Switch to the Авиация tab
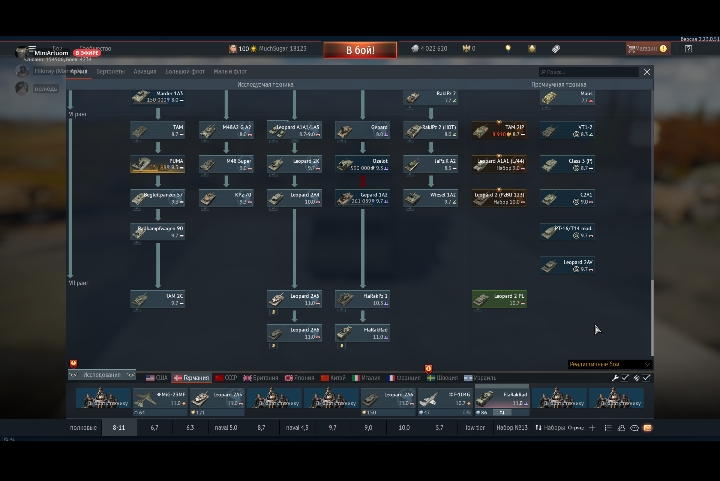The image size is (720, 481). (145, 72)
